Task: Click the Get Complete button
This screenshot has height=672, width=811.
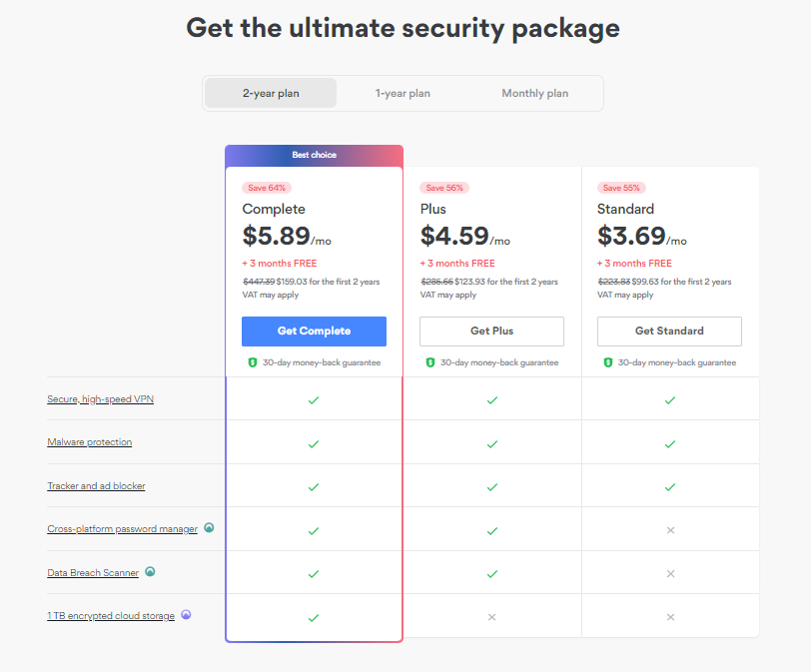Action: point(314,332)
